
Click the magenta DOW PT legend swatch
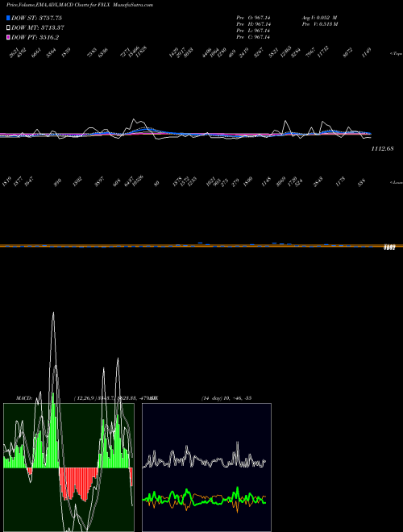[x=8, y=38]
